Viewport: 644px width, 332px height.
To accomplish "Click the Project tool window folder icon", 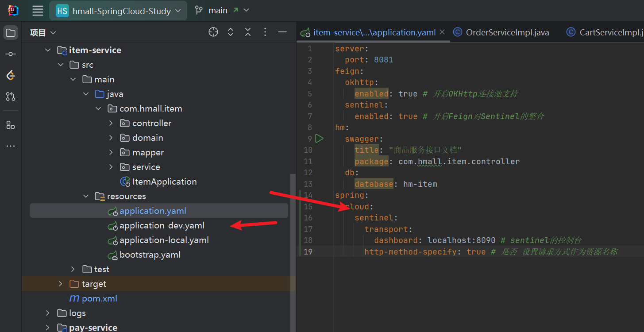I will [11, 33].
